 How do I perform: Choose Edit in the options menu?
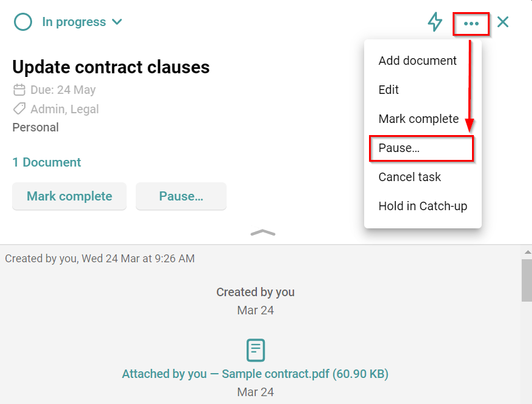(389, 90)
